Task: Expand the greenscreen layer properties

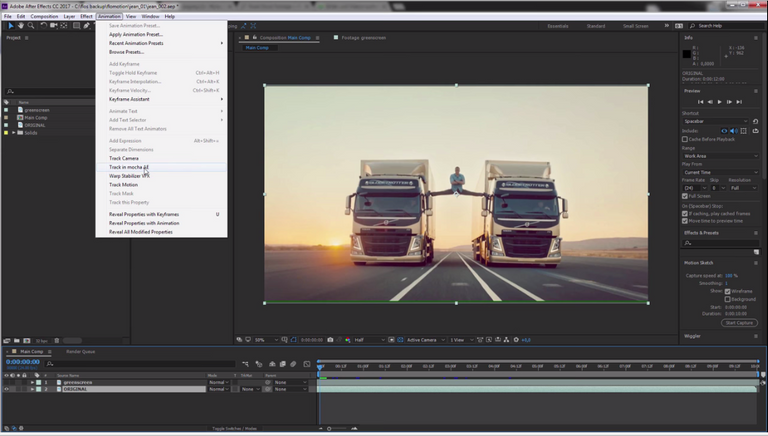Action: [32, 382]
